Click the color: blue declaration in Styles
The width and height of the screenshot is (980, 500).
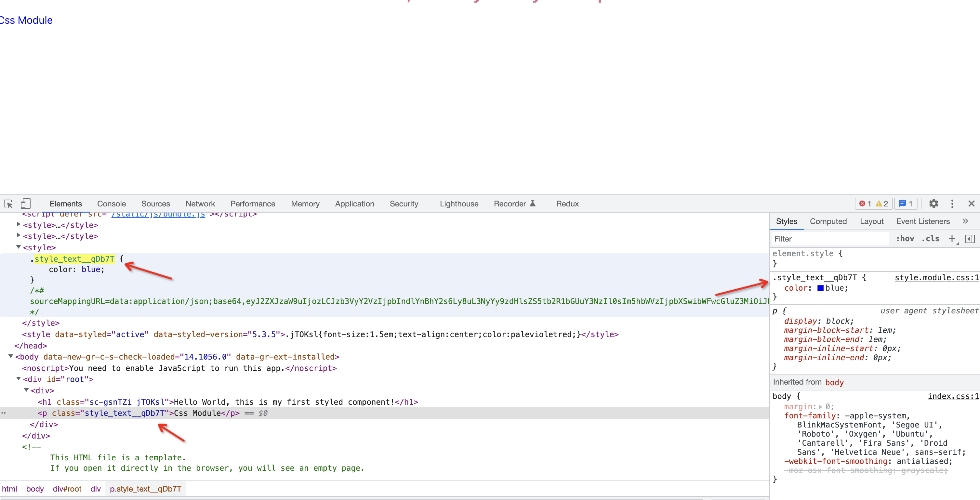click(816, 288)
